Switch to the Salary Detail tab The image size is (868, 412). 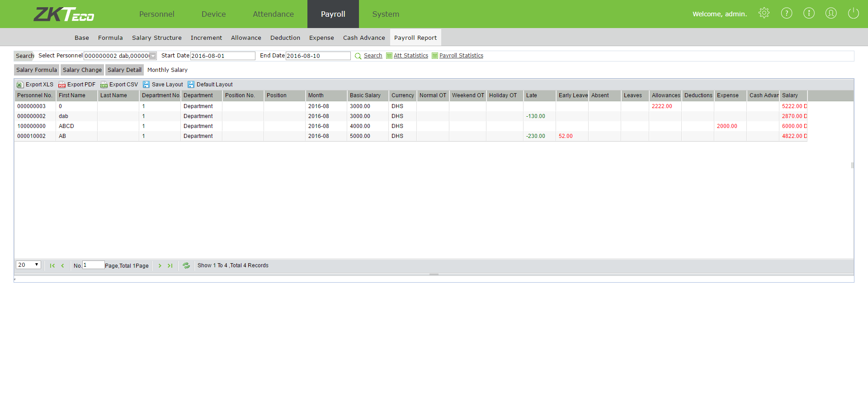[x=124, y=70]
